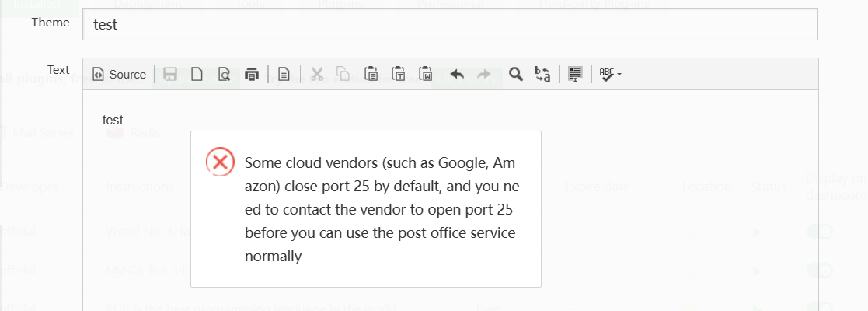The height and width of the screenshot is (311, 868).
Task: Click the New Page icon
Action: click(x=197, y=75)
